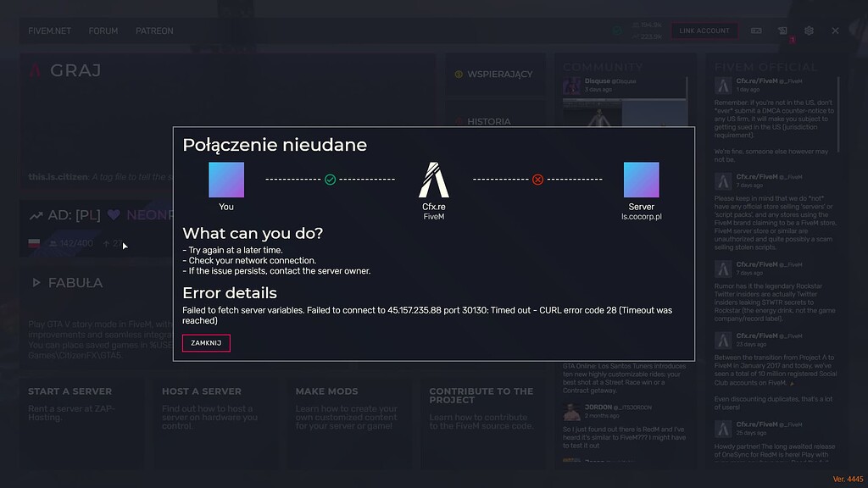Click the exit X icon in top bar
868x488 pixels.
[x=835, y=30]
